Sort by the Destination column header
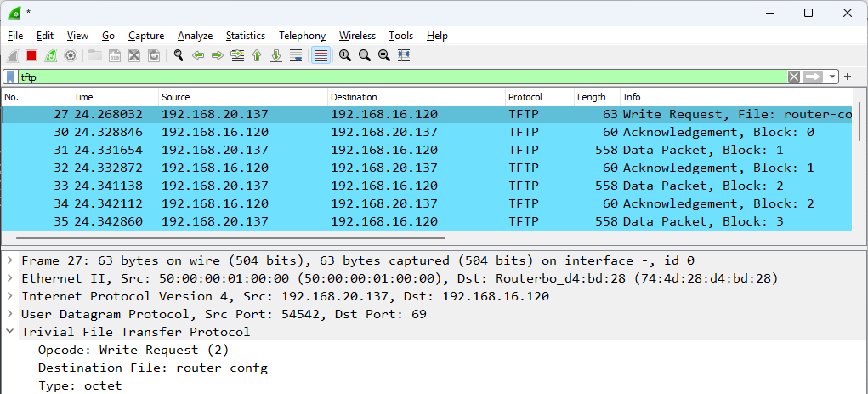Screen dimensions: 868x394 [417, 97]
